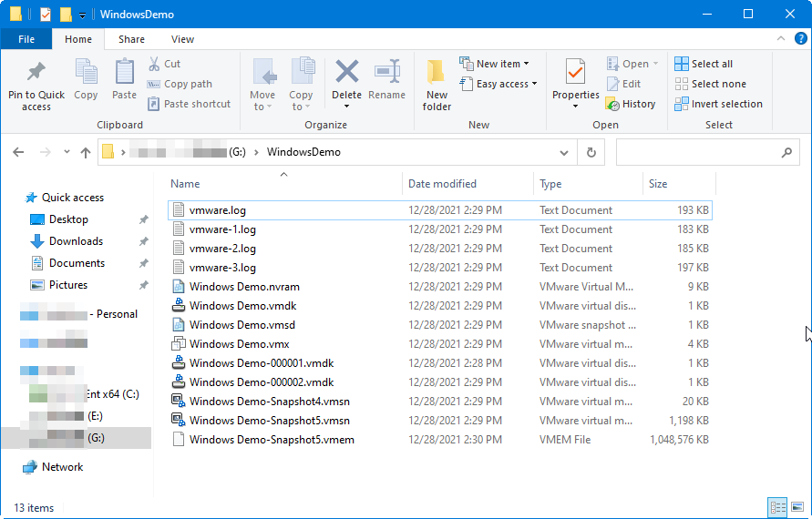The width and height of the screenshot is (812, 519).
Task: Open the Help question mark icon
Action: (x=800, y=38)
